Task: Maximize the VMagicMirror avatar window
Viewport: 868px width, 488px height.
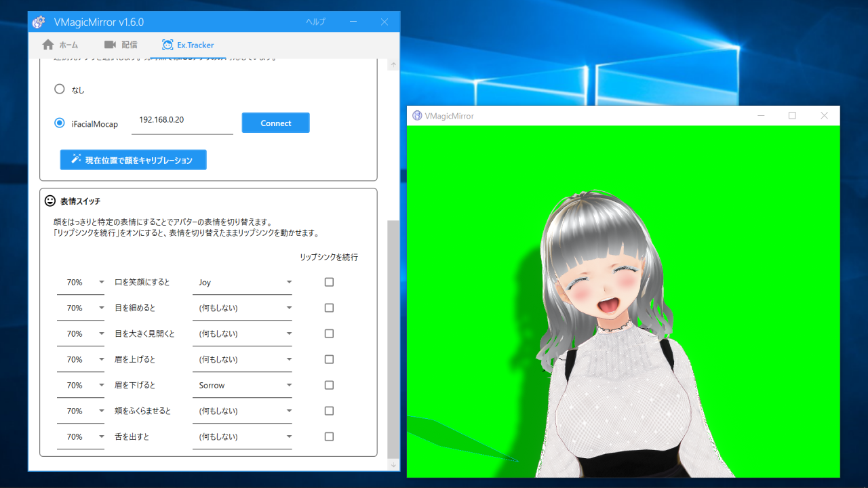Action: [792, 116]
